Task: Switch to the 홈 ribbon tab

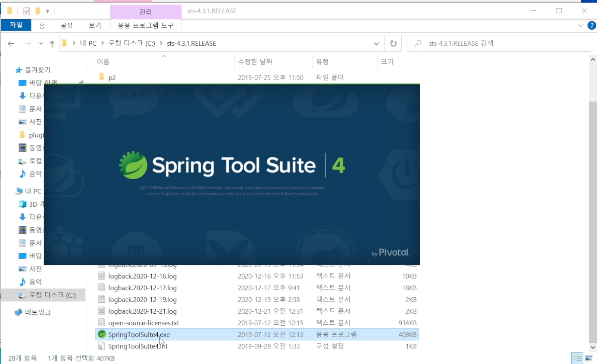Action: pos(42,25)
